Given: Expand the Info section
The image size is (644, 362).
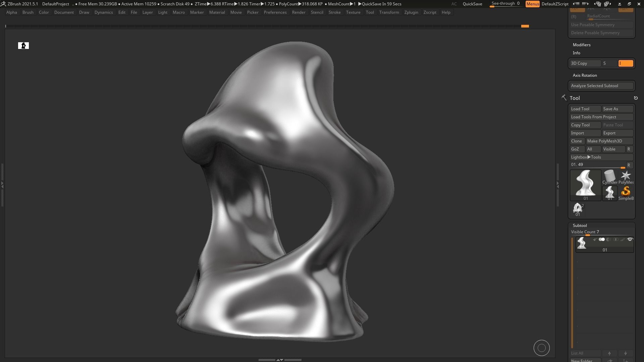Looking at the screenshot, I should tap(577, 53).
